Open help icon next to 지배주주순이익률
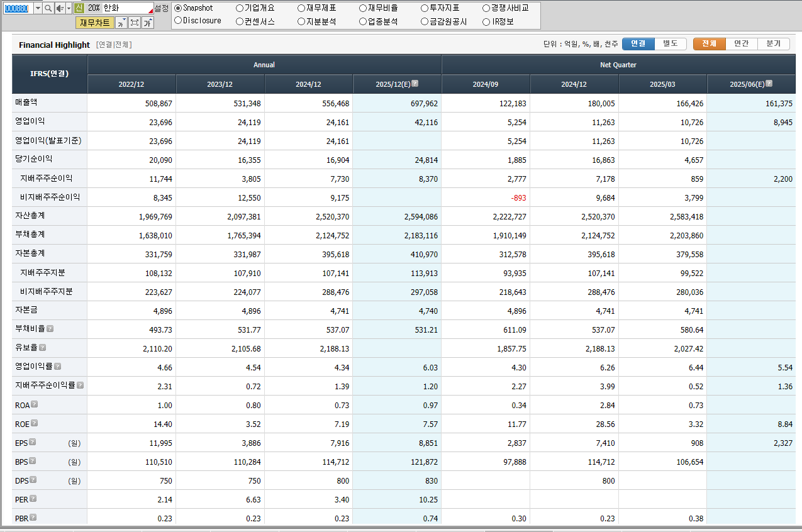 point(80,385)
